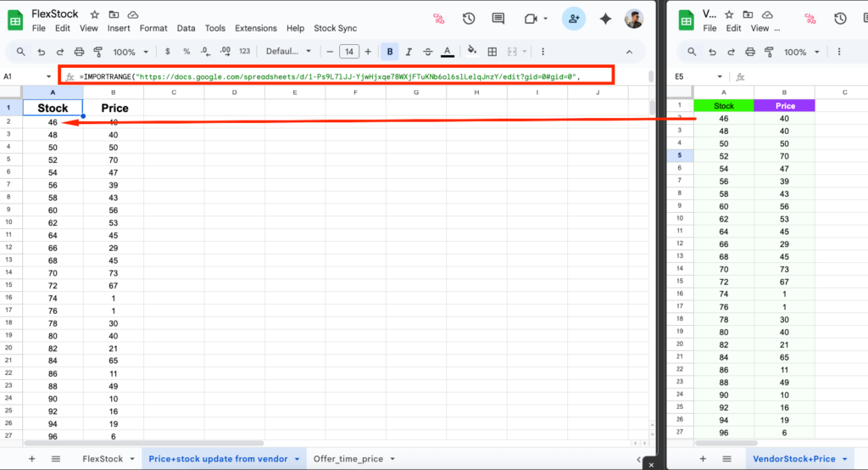Toggle bold formatting
Screen dimensions: 868x470
point(390,52)
